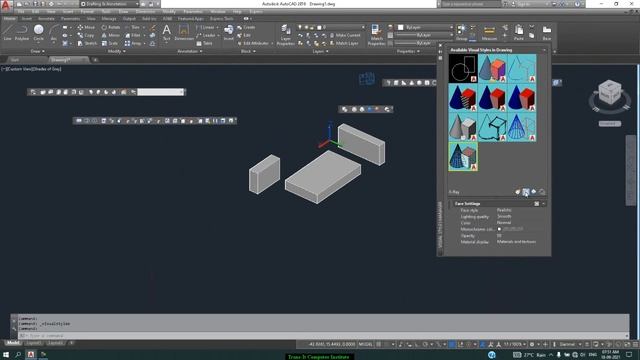The height and width of the screenshot is (360, 640).
Task: Export selected visual style to tool palette
Action: pos(534,191)
